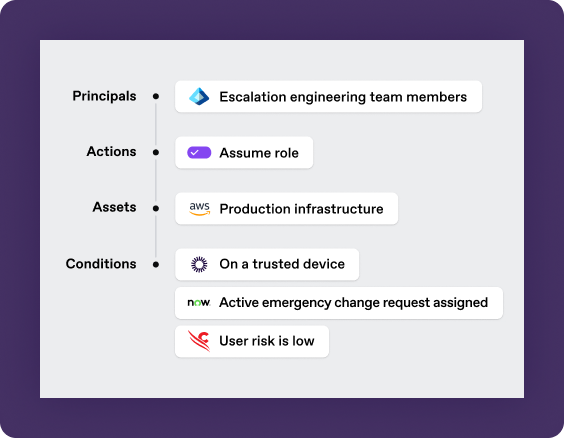
Task: Click the Principals label
Action: tap(104, 96)
